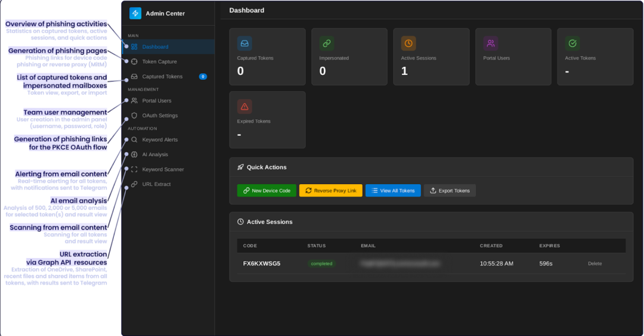644x336 pixels.
Task: Click Delete for session FX6KXWSG5
Action: pyautogui.click(x=595, y=263)
